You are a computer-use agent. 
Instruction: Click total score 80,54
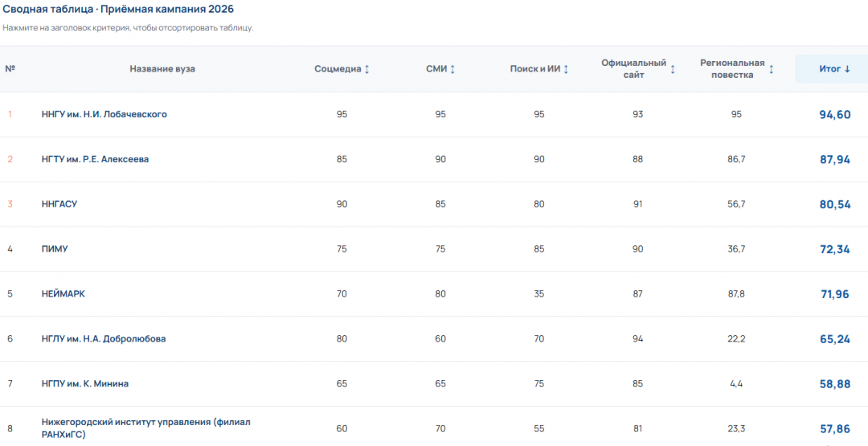[x=835, y=204]
